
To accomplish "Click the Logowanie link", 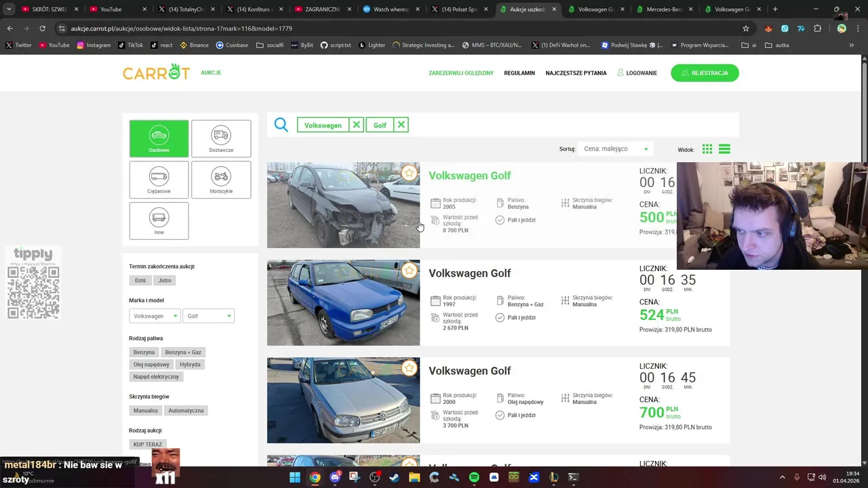I will pos(637,73).
